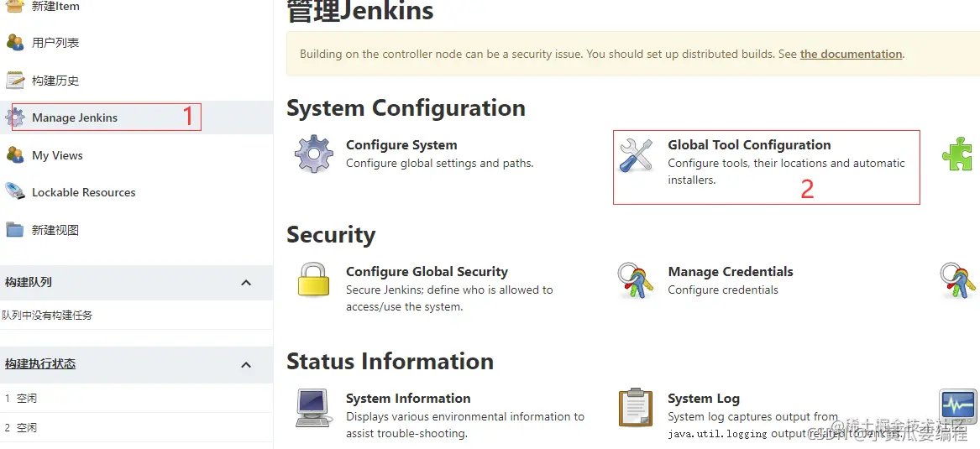This screenshot has height=449, width=980.
Task: Click 'Configure credentials' description text
Action: [723, 290]
